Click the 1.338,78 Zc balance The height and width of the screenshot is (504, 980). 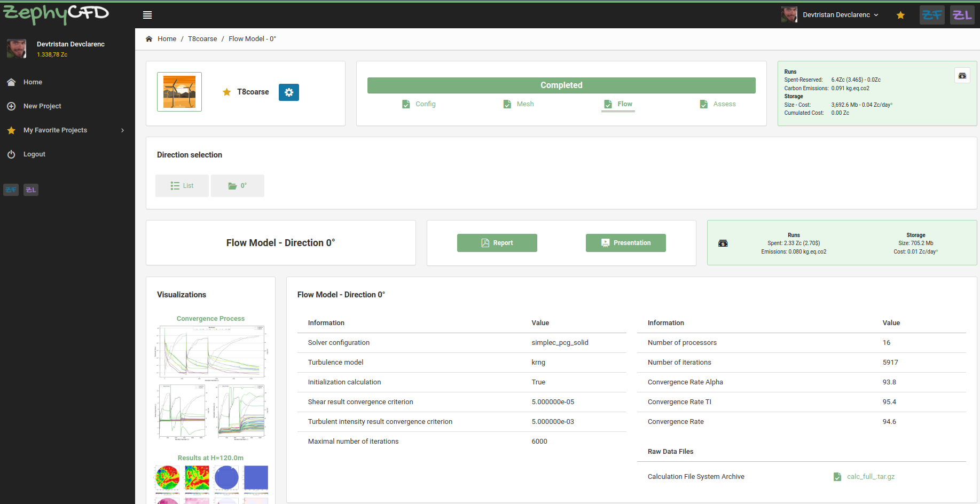point(52,54)
